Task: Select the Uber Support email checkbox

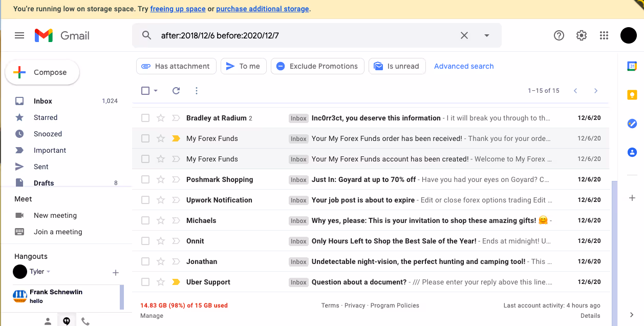Action: pos(145,282)
